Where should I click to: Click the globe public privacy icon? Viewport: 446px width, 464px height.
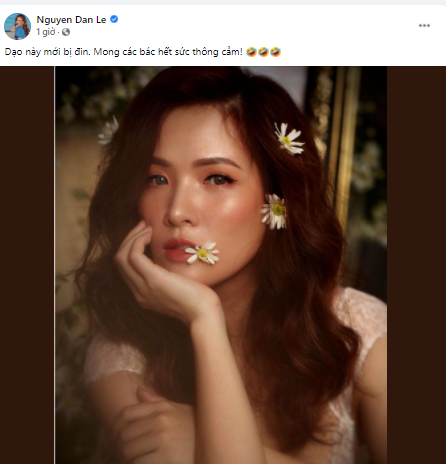pos(66,32)
